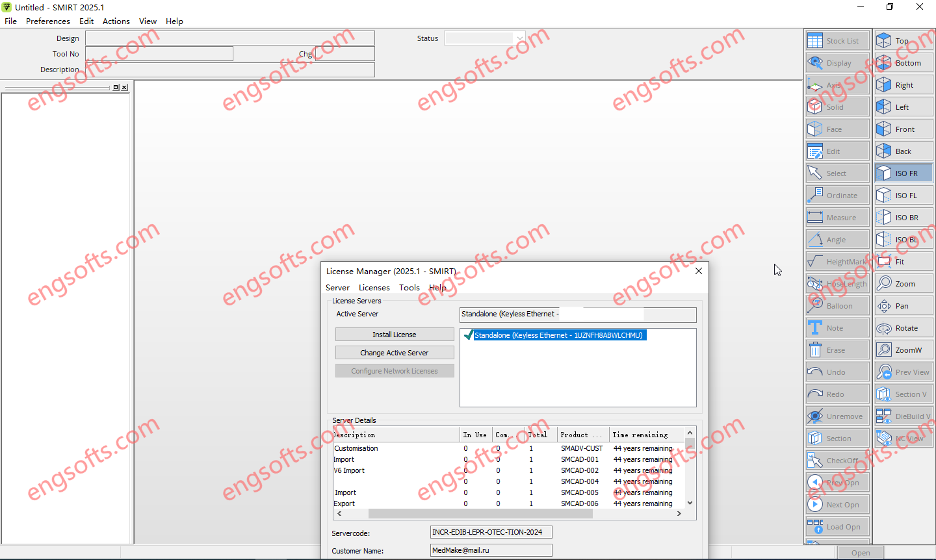Set view to ISO FR

(903, 173)
